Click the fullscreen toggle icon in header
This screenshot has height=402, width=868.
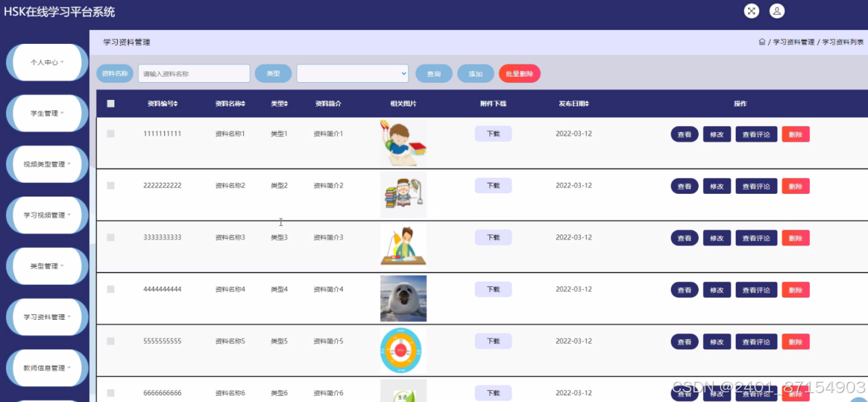[x=752, y=11]
